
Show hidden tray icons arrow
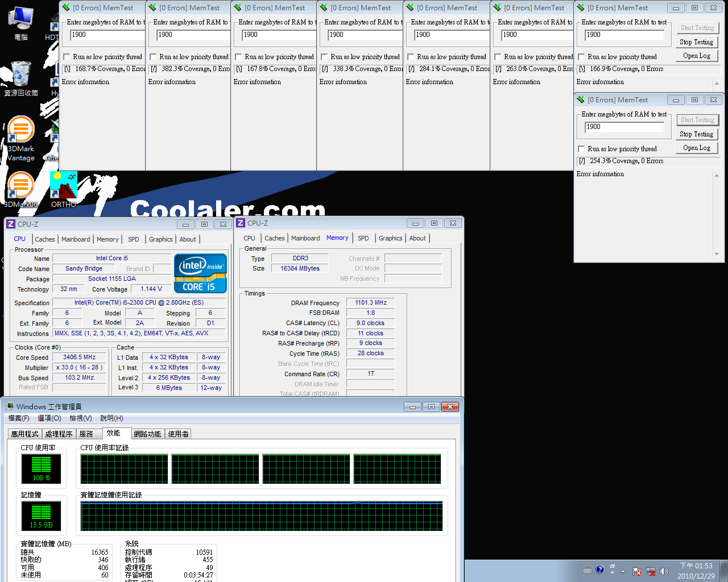tap(623, 571)
